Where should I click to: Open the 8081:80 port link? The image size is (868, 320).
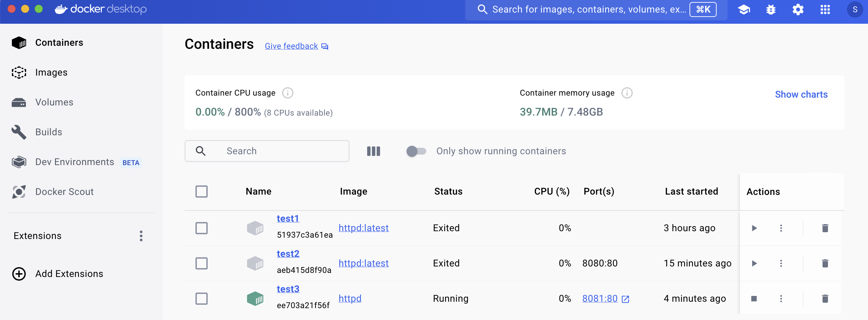point(600,299)
